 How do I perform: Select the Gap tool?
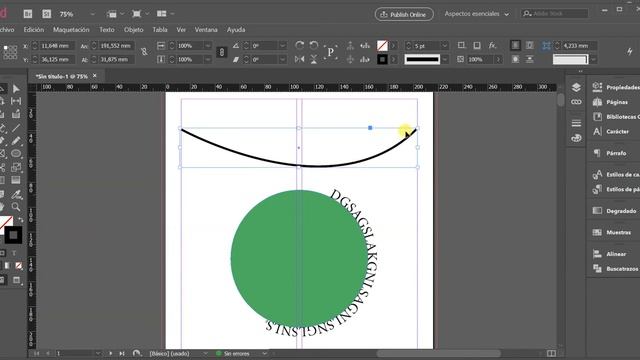tap(16, 101)
